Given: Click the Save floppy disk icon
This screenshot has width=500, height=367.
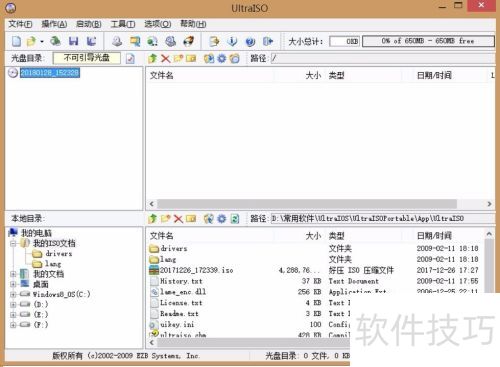Looking at the screenshot, I should [x=73, y=41].
